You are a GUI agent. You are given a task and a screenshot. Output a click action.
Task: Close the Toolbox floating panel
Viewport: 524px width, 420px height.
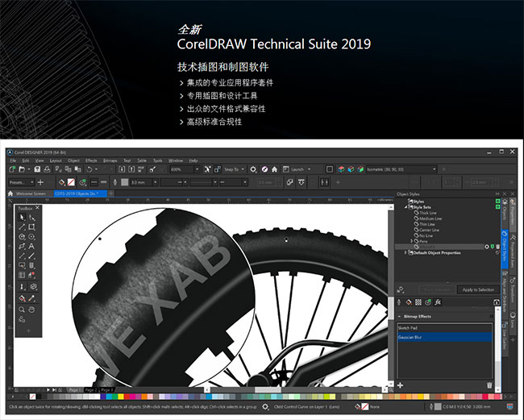click(37, 208)
